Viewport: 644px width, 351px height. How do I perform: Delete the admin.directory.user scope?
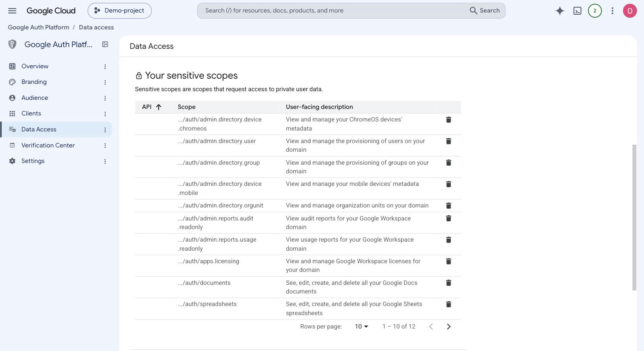click(448, 141)
